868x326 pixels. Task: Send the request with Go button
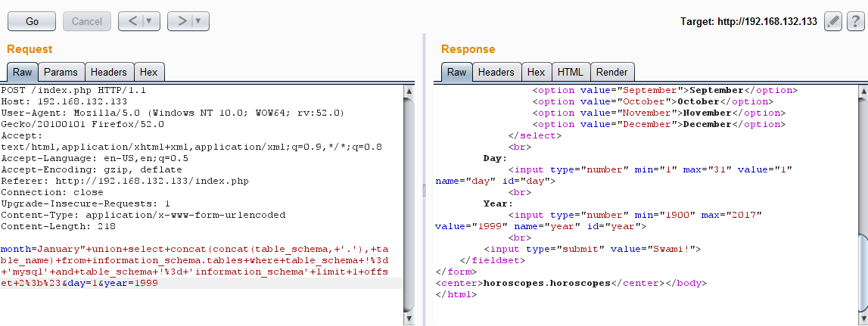tap(32, 22)
